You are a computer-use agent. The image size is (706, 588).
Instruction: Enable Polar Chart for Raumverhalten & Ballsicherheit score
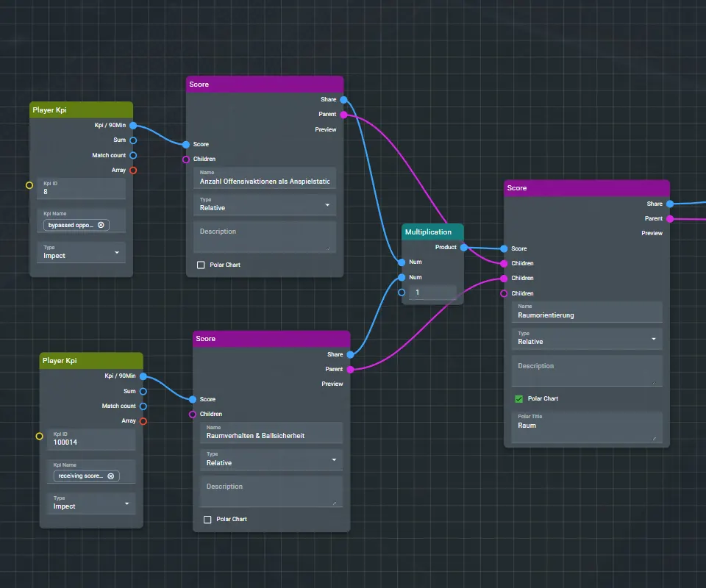tap(207, 520)
